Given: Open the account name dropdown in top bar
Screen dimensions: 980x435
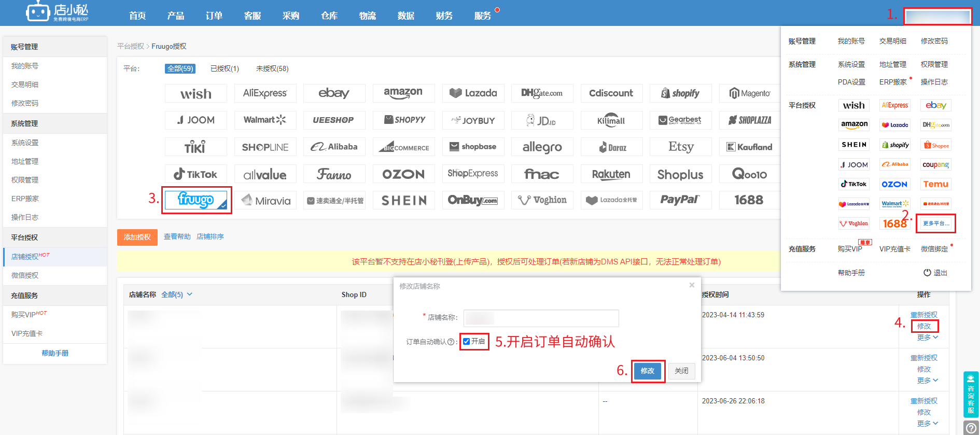Looking at the screenshot, I should click(937, 16).
